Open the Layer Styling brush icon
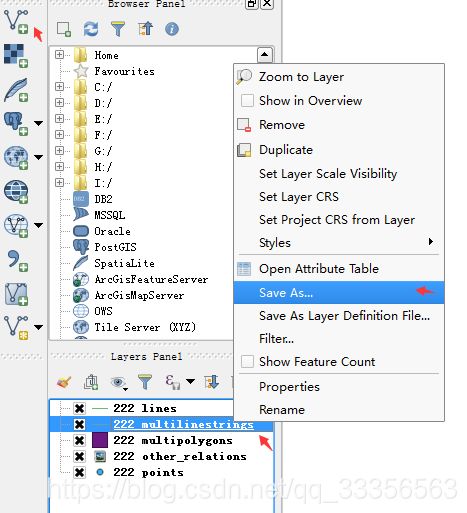This screenshot has height=513, width=467. click(64, 382)
